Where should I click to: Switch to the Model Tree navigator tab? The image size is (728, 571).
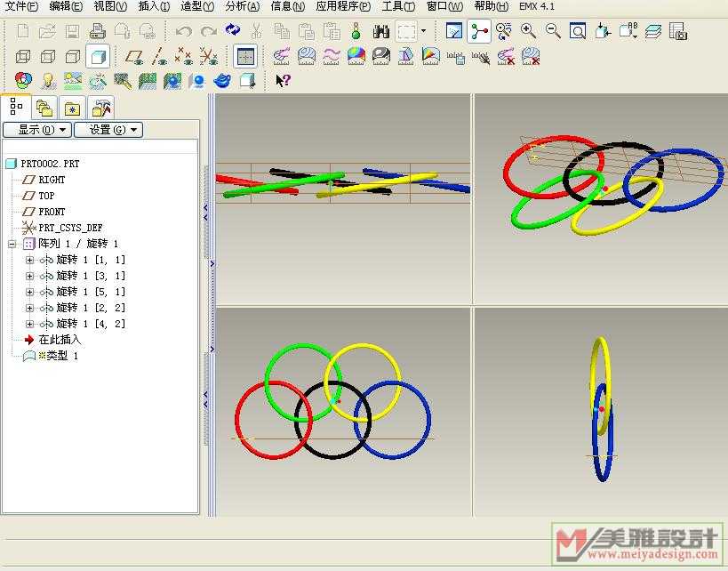pos(16,107)
